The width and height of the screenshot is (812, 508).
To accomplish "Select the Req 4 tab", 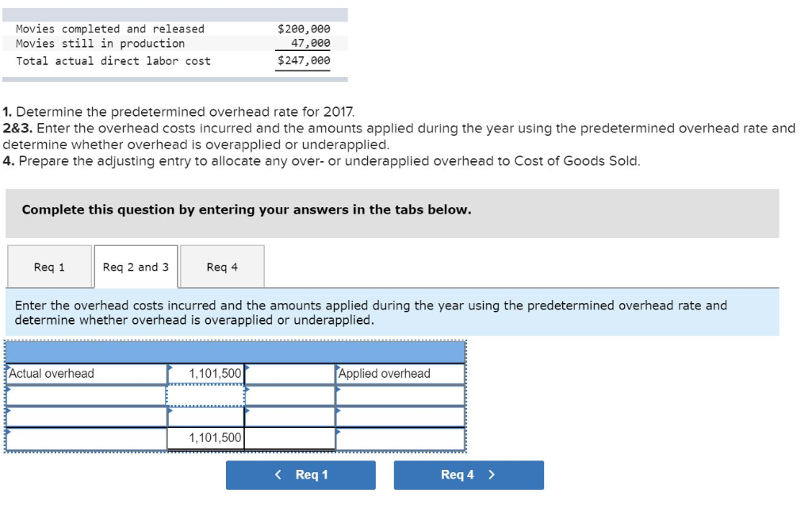I will click(x=222, y=267).
